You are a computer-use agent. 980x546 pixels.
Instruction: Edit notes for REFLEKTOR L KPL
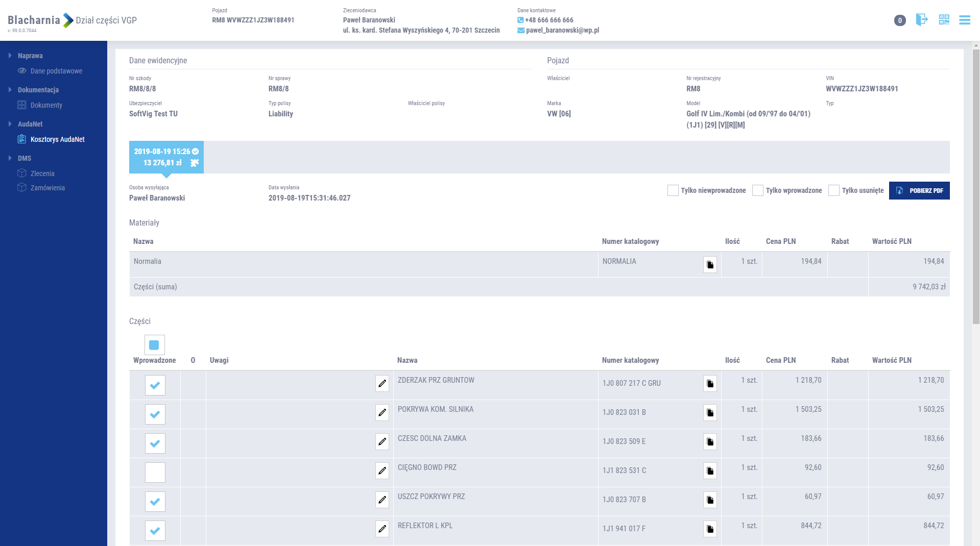(382, 529)
